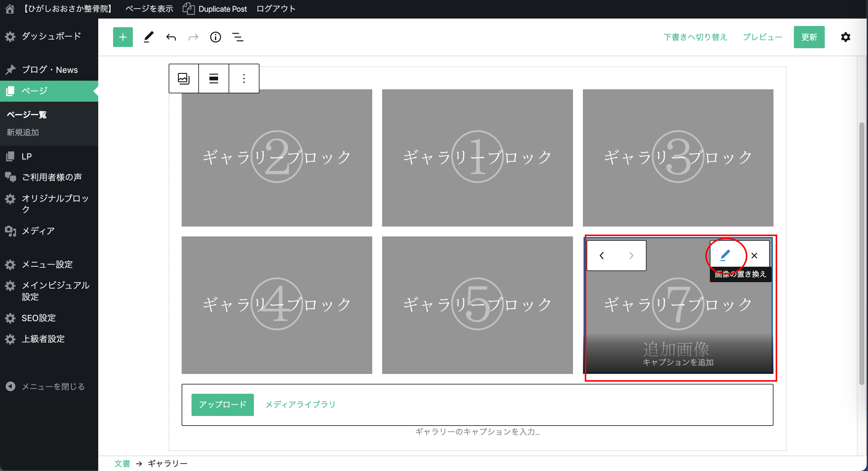This screenshot has height=471, width=868.
Task: Click the green add block plus button
Action: click(x=123, y=37)
